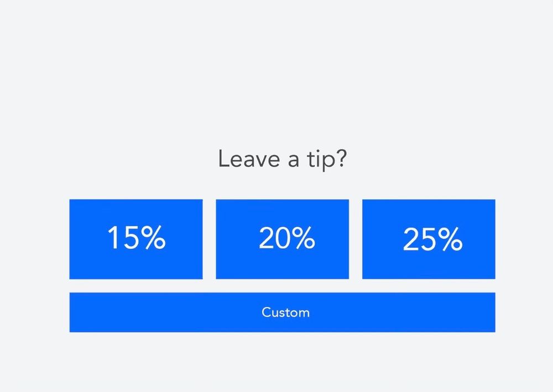Click the '20%' text label
Screen dimensions: 553x392
pos(286,238)
